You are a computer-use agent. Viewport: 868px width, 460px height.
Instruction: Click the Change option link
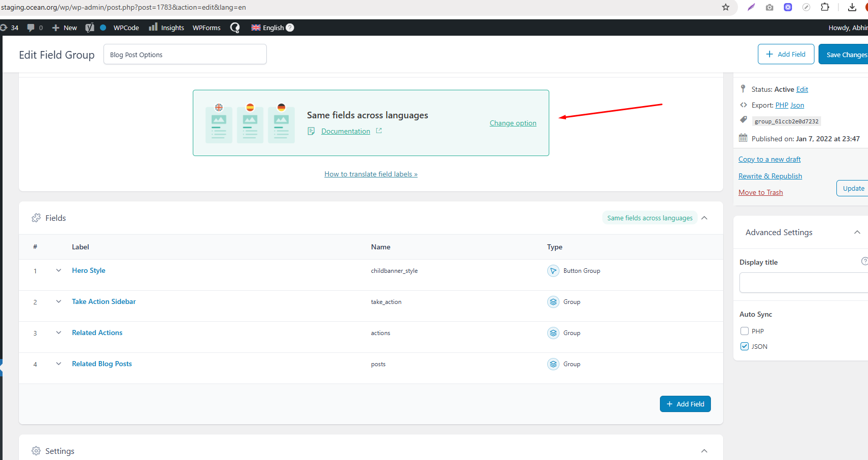[513, 123]
